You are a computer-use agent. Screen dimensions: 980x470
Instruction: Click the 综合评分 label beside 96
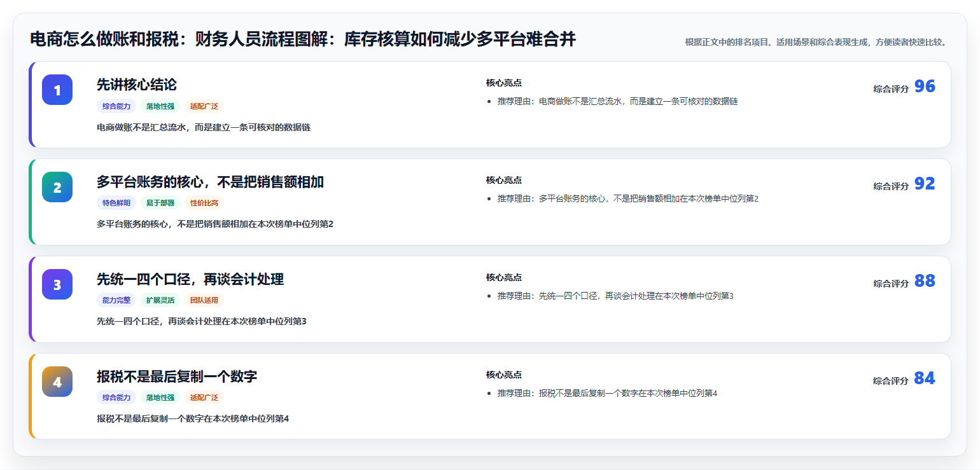click(891, 89)
